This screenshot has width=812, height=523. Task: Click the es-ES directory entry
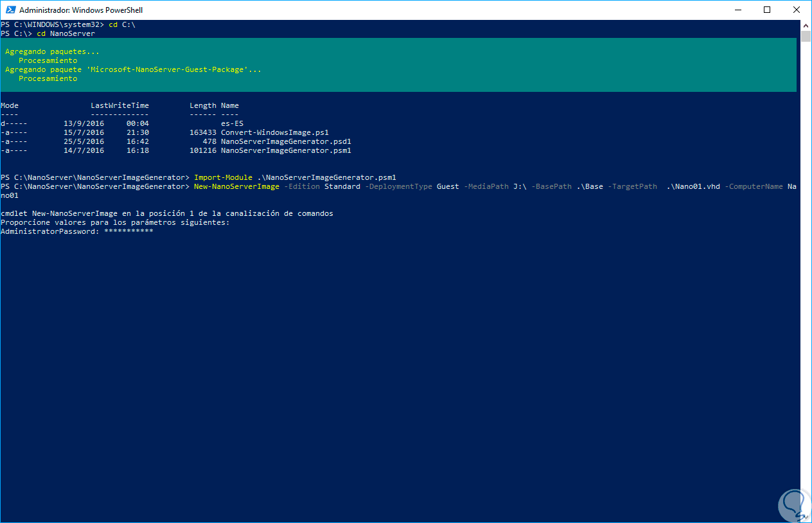coord(232,123)
